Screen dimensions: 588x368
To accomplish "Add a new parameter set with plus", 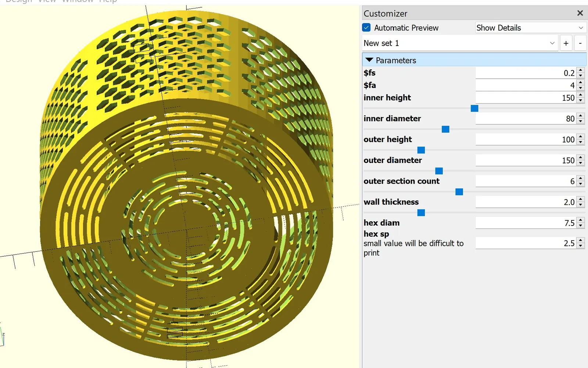I will tap(566, 43).
